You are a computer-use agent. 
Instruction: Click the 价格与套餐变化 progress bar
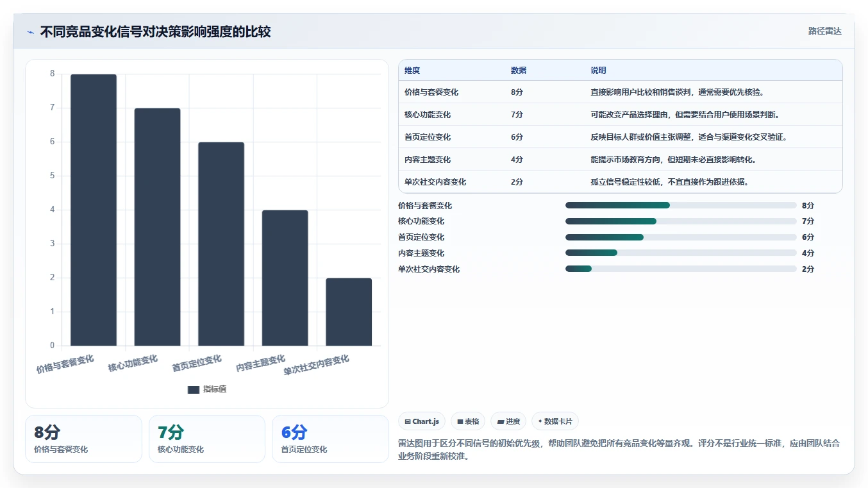(x=681, y=205)
